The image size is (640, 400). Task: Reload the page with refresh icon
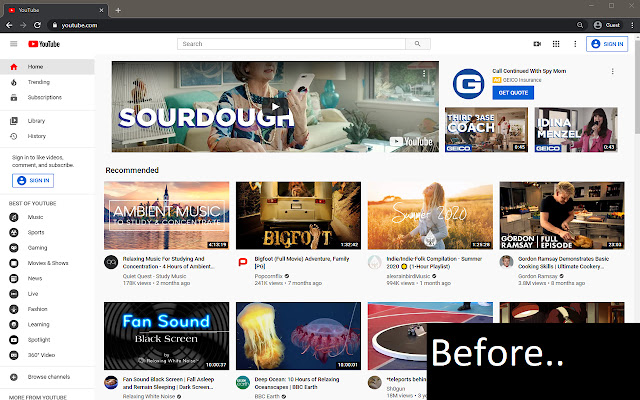pyautogui.click(x=37, y=25)
